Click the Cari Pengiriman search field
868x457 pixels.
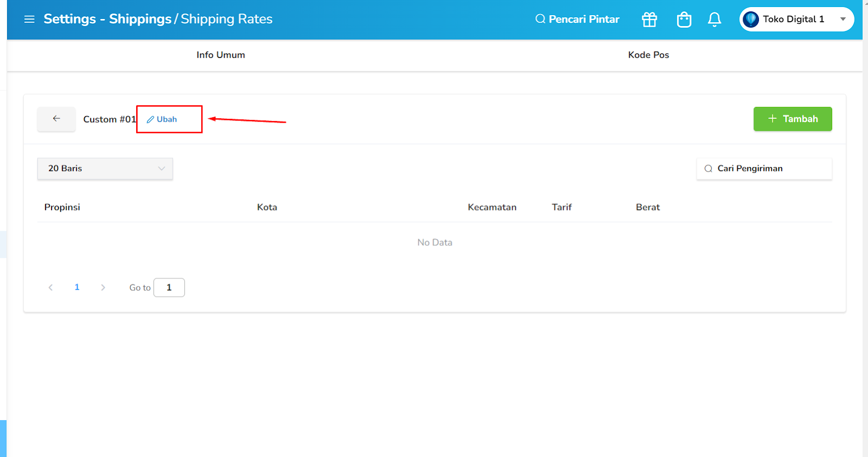pos(764,168)
